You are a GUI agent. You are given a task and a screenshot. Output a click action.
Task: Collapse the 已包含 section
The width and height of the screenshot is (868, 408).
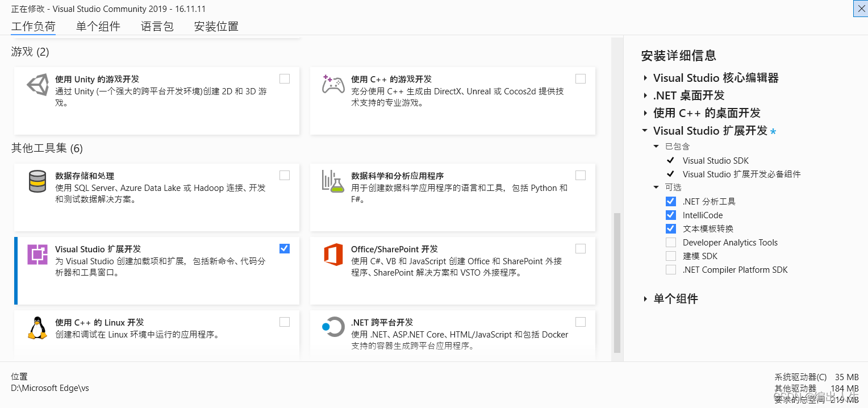[656, 146]
